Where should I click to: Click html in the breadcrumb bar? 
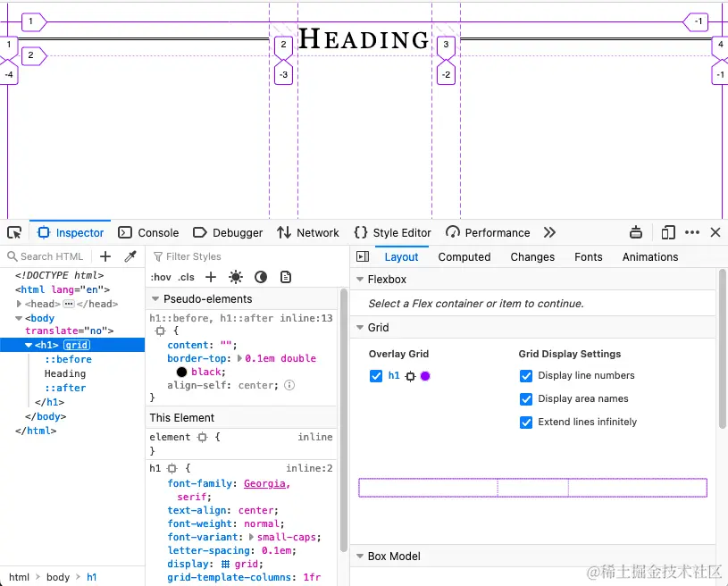19,577
